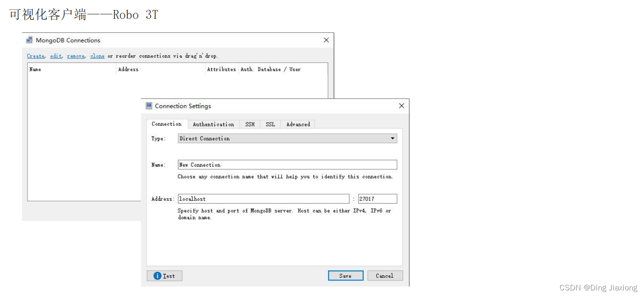This screenshot has width=644, height=296.
Task: Click the Connection Settings window title icon
Action: point(149,106)
